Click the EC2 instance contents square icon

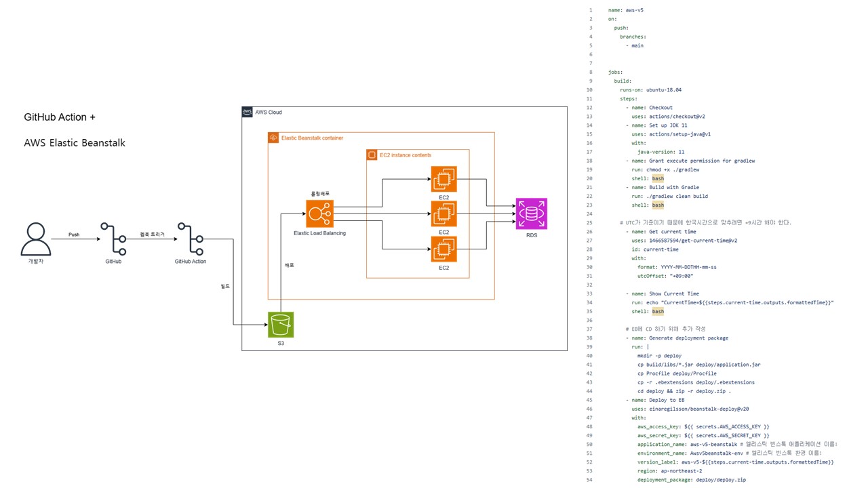coord(372,155)
